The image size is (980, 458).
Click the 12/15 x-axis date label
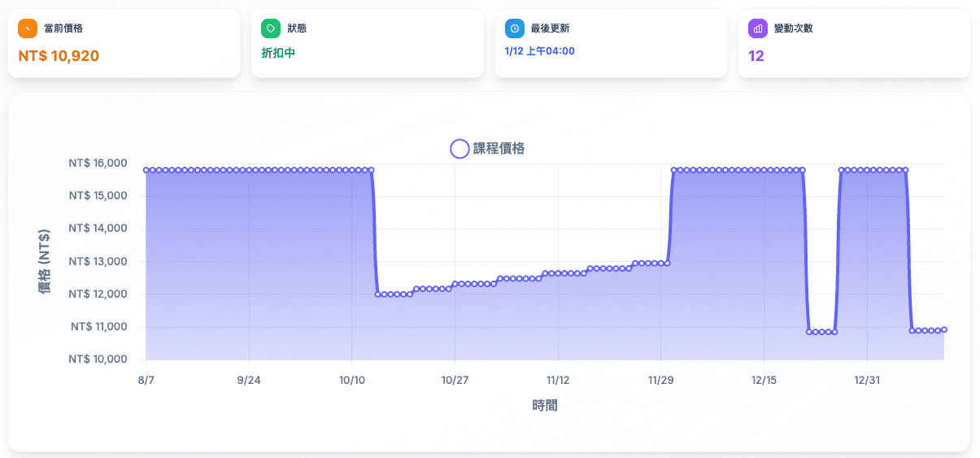pyautogui.click(x=764, y=381)
